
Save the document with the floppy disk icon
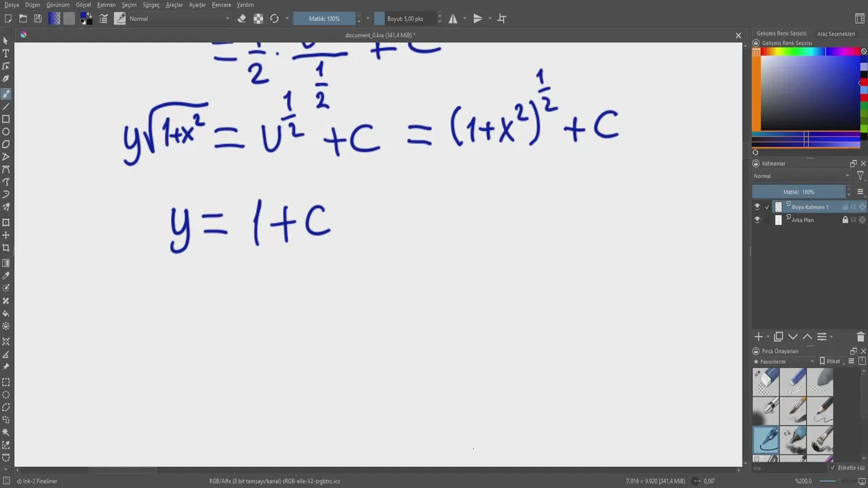coord(38,18)
